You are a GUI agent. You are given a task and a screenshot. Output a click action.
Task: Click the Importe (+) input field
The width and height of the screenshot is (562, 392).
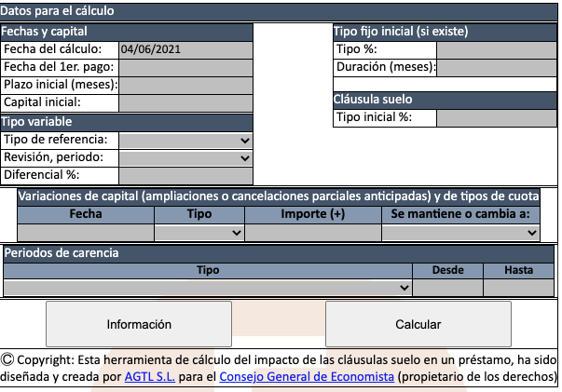pos(312,233)
